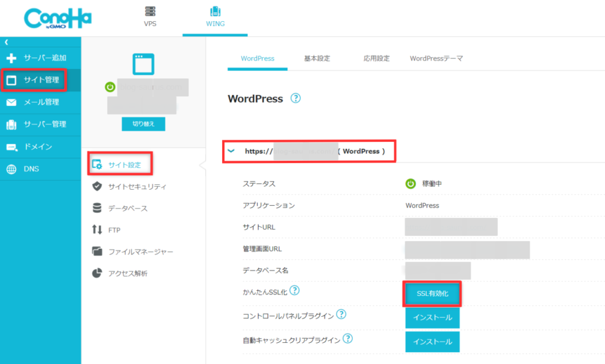This screenshot has height=364, width=605.
Task: Install the 自動キャッシュクリアプラグイン
Action: (x=432, y=342)
